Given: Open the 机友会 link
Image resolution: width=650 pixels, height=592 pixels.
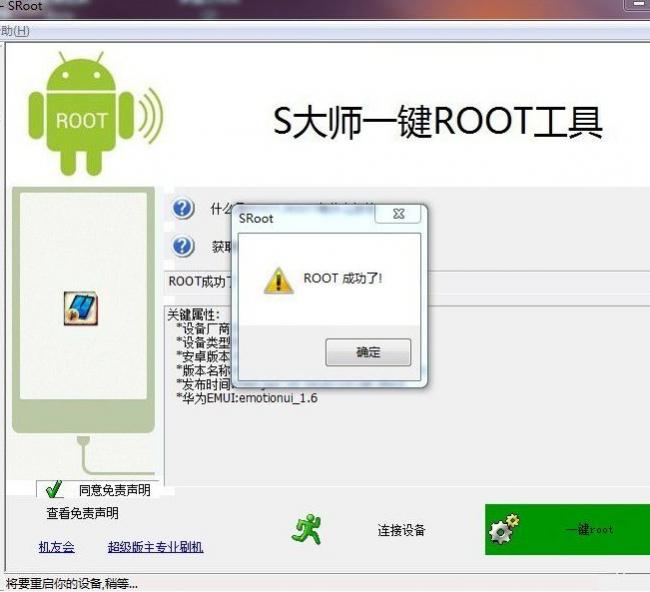Looking at the screenshot, I should (x=56, y=547).
